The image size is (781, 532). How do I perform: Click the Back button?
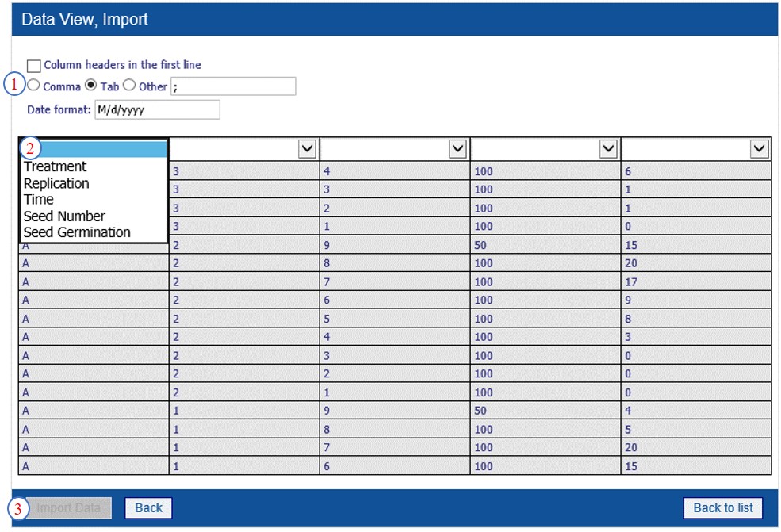click(148, 508)
